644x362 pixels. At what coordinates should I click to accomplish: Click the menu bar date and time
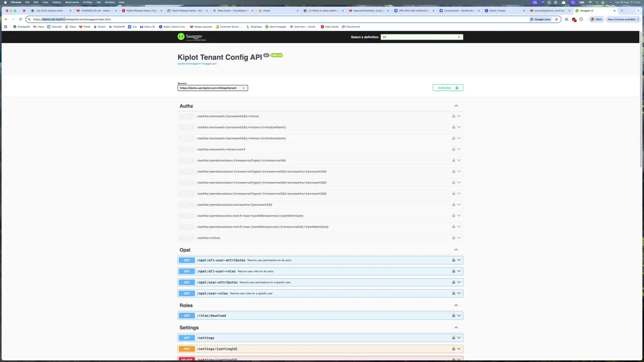pos(628,2)
